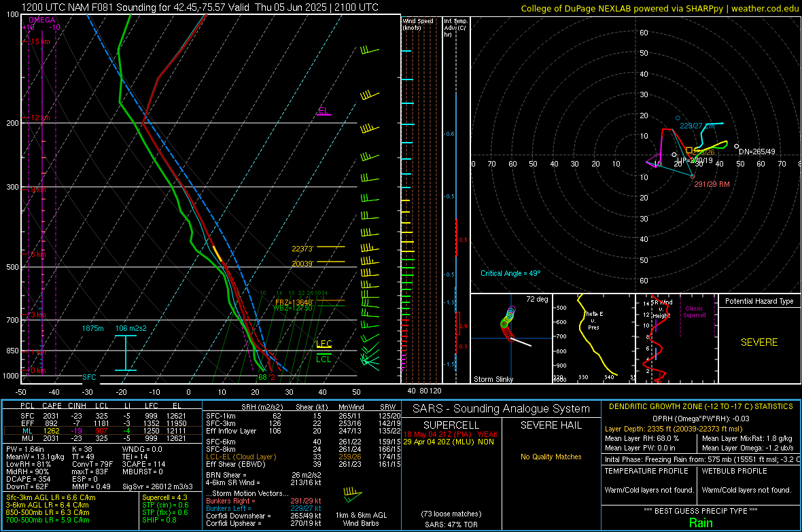Viewport: 802px width, 532px height.
Task: Click the K = 38 index value
Action: (x=82, y=449)
